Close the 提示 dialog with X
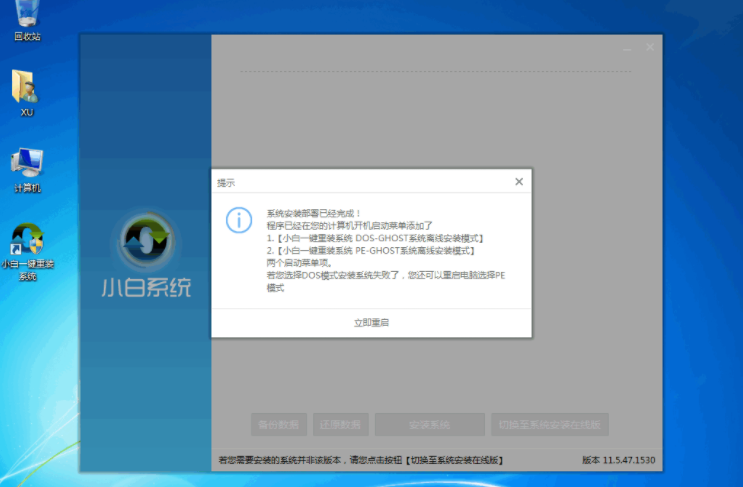Viewport: 743px width, 487px height. [x=519, y=181]
